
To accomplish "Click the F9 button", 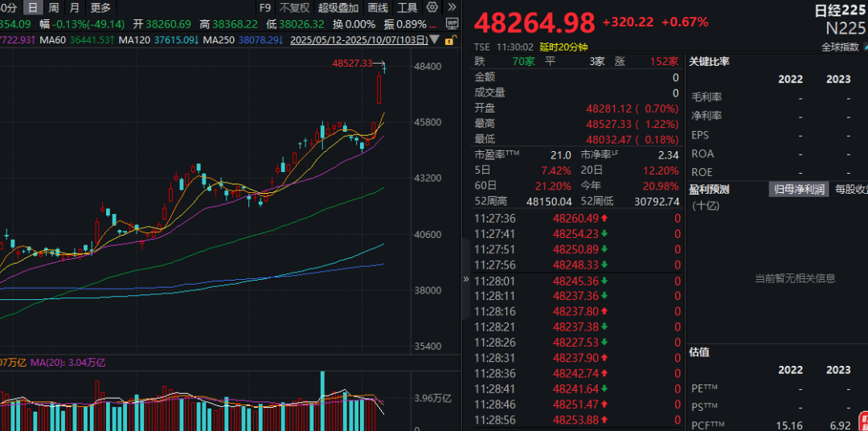I will click(x=265, y=7).
